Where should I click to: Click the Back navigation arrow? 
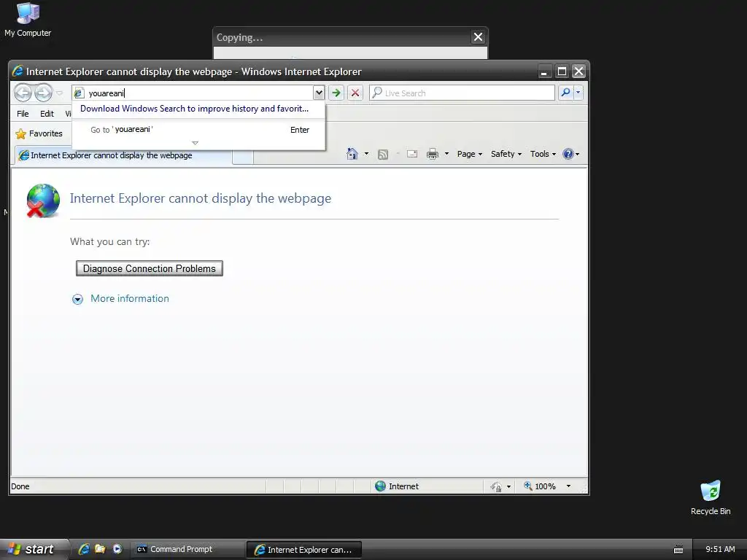click(23, 93)
